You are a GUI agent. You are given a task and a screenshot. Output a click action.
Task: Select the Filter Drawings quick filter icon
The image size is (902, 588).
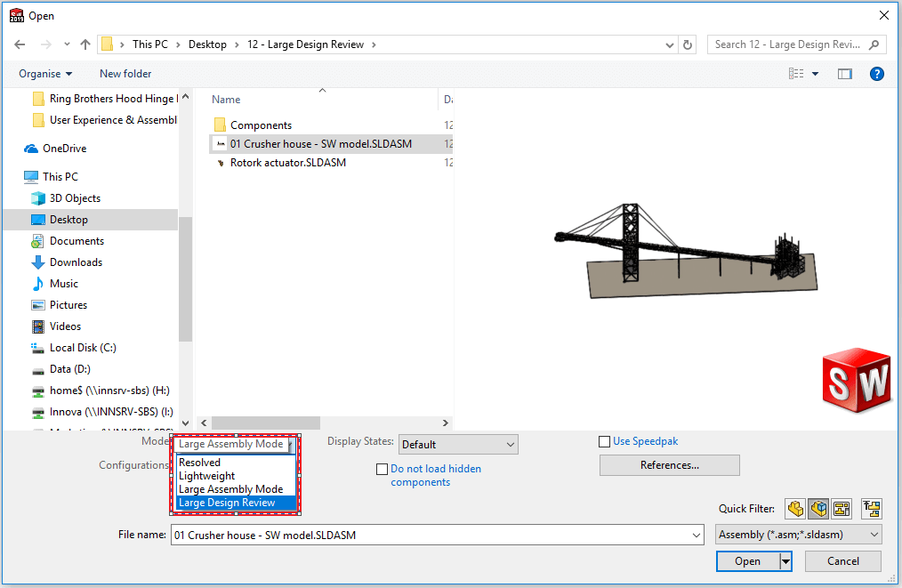(842, 508)
